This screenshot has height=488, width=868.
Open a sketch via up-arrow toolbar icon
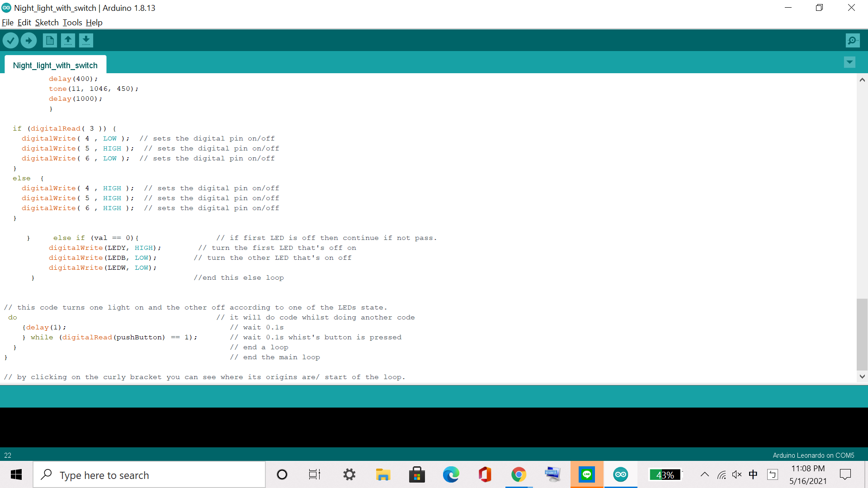click(68, 41)
